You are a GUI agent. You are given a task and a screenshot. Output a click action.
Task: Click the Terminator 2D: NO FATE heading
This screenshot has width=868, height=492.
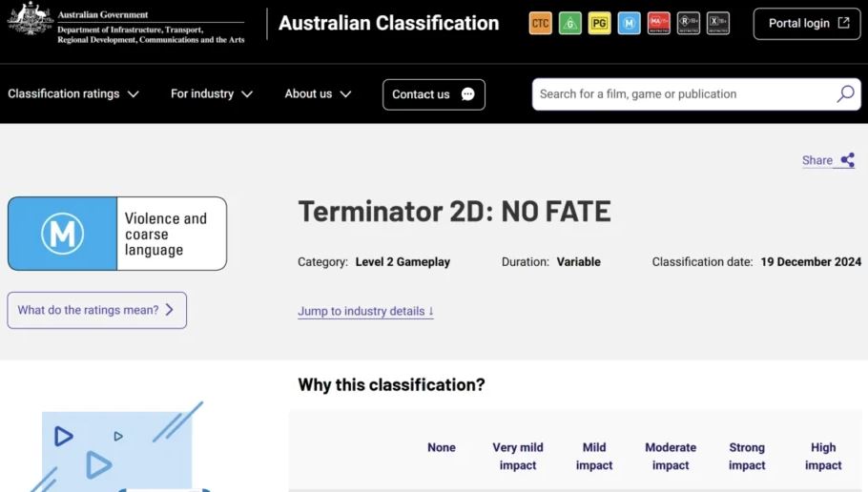tap(454, 212)
